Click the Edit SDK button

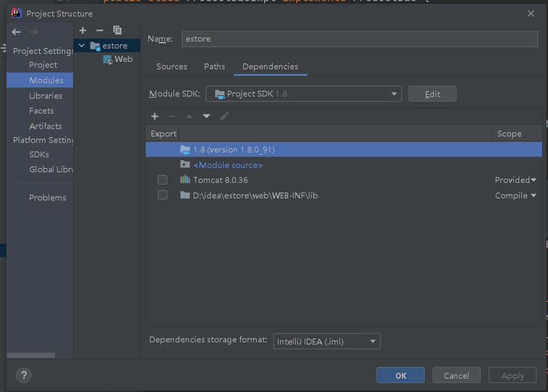tap(432, 94)
